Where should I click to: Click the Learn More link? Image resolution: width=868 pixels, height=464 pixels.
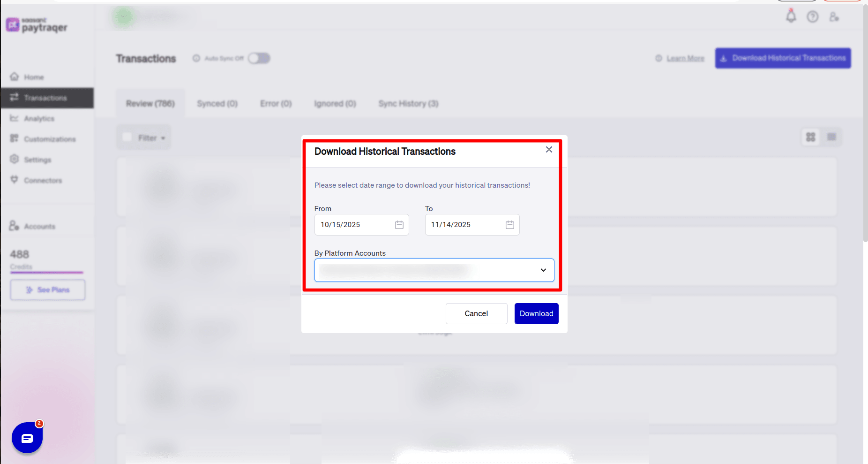[685, 58]
